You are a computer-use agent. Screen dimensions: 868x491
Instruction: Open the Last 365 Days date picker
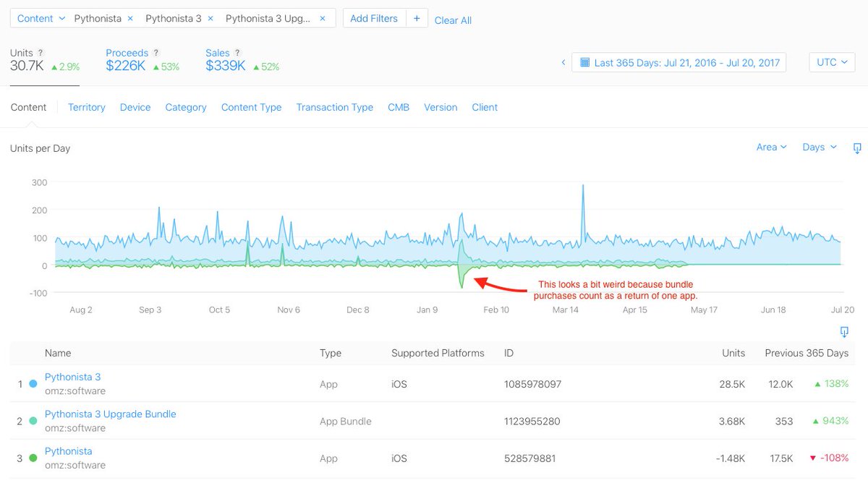[x=678, y=62]
